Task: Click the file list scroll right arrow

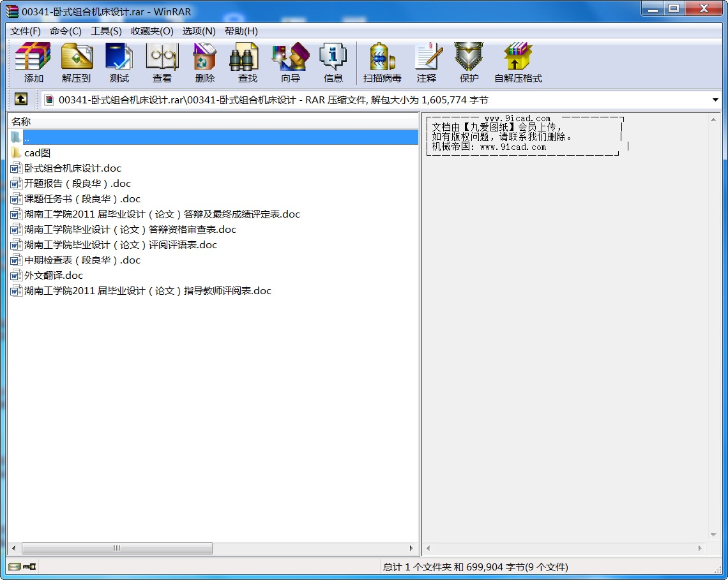Action: click(x=411, y=548)
